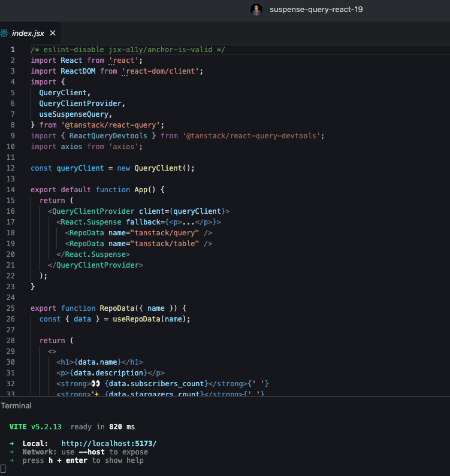Click the React.Suspense opening tag
The height and width of the screenshot is (476, 450).
point(91,222)
